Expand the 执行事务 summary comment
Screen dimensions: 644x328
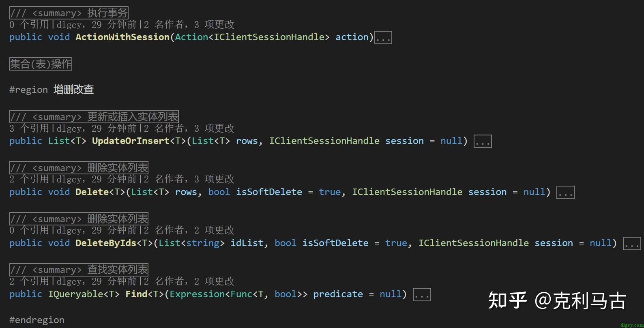pos(69,13)
